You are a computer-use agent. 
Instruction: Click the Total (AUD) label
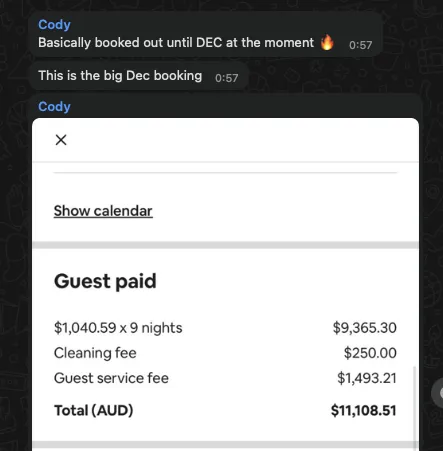pyautogui.click(x=94, y=410)
